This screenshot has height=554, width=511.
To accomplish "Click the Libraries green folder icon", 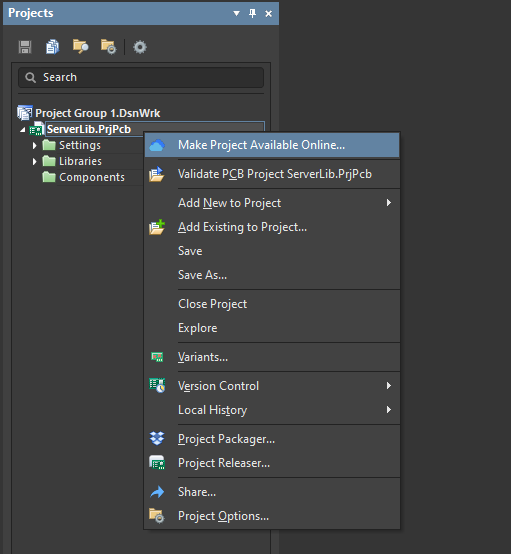I will (49, 161).
